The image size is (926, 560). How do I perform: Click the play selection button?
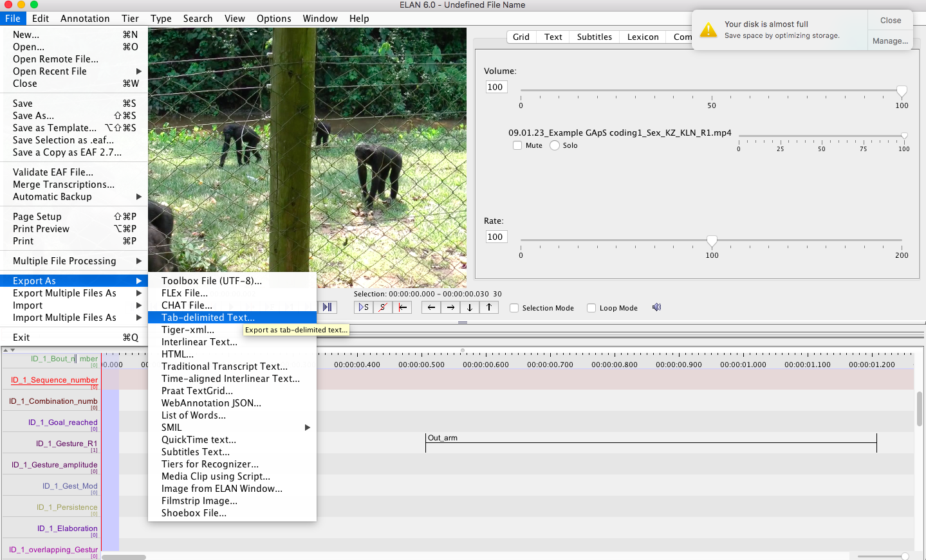pos(364,307)
